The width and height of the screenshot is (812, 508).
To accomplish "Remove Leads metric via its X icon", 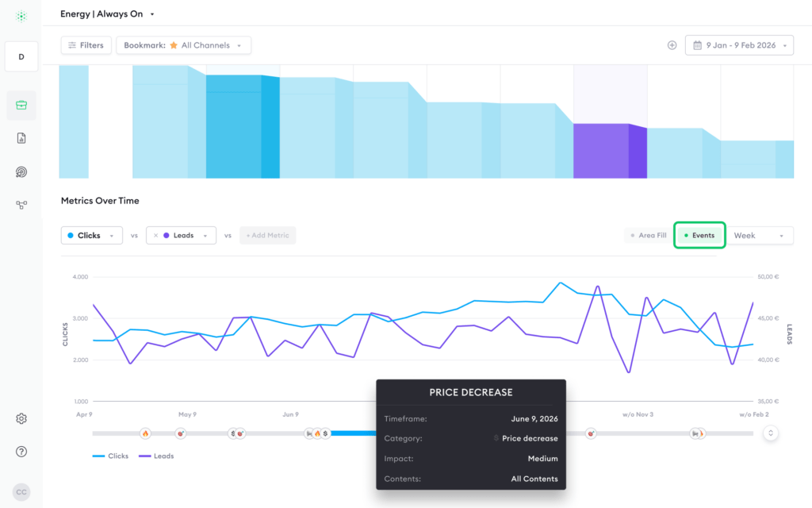I will [155, 235].
